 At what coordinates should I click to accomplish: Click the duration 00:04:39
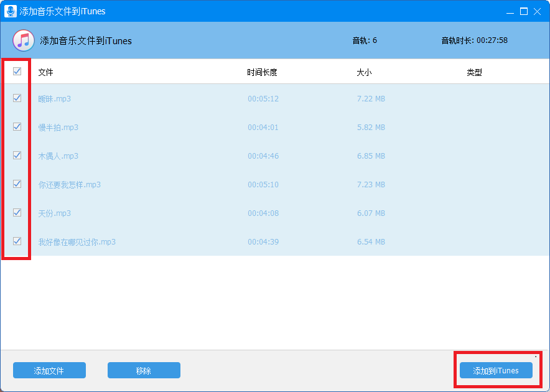click(x=263, y=242)
